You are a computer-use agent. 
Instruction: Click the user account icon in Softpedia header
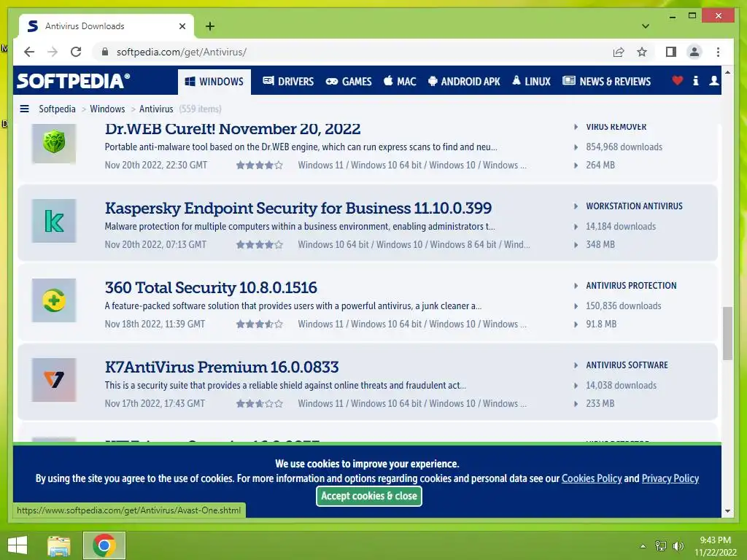[x=713, y=80]
